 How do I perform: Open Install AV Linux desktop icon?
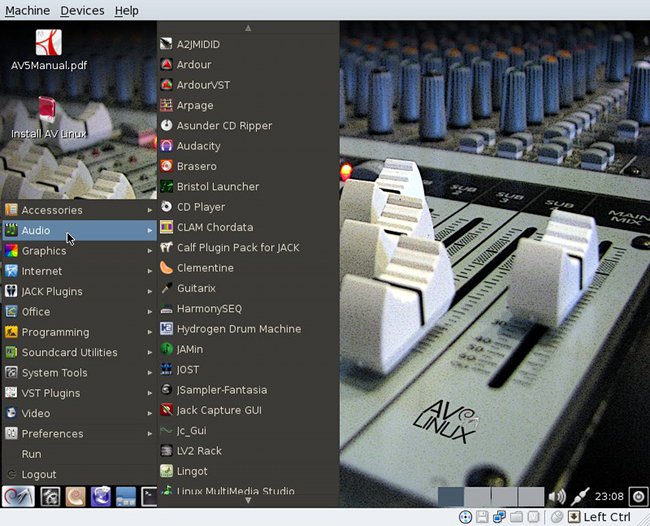click(49, 118)
